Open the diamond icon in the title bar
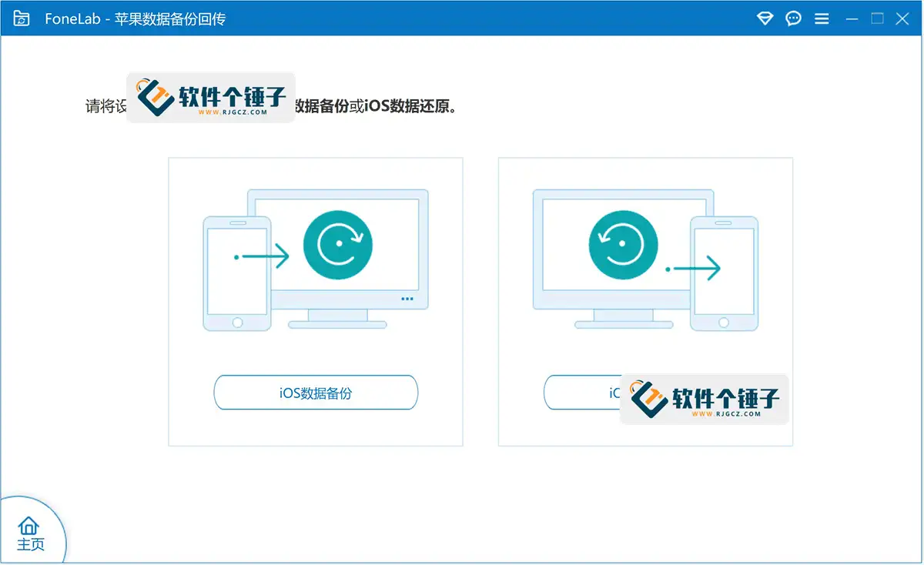This screenshot has height=565, width=924. (x=765, y=18)
